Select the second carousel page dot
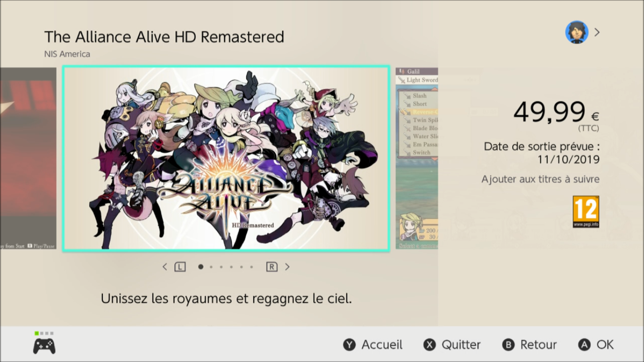Image resolution: width=644 pixels, height=362 pixels. [211, 267]
